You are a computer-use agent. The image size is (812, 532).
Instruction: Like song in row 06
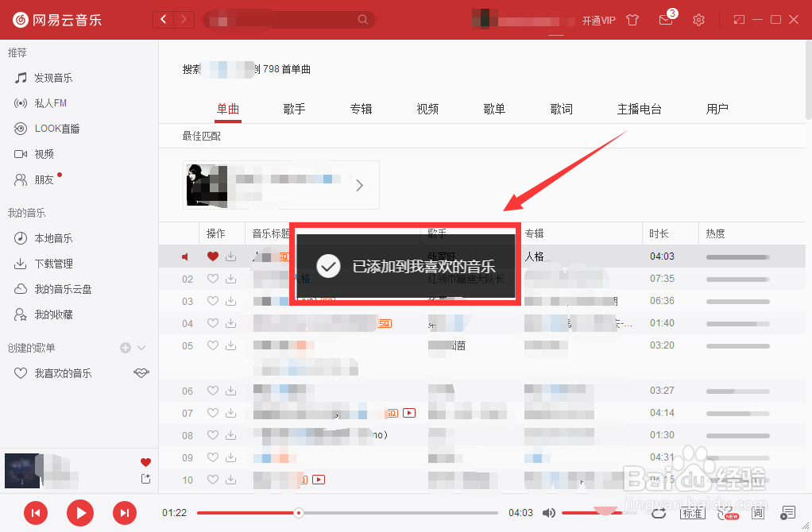pos(213,391)
